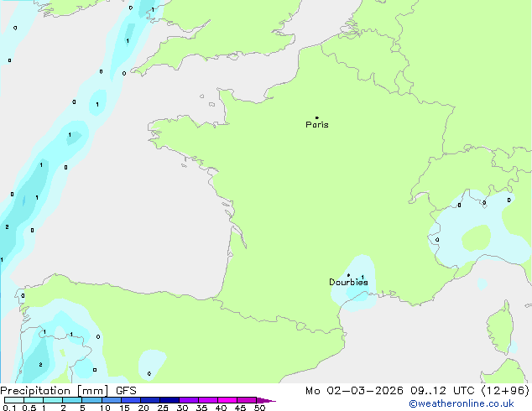
Task: Click the GFS model label
Action: click(x=126, y=391)
